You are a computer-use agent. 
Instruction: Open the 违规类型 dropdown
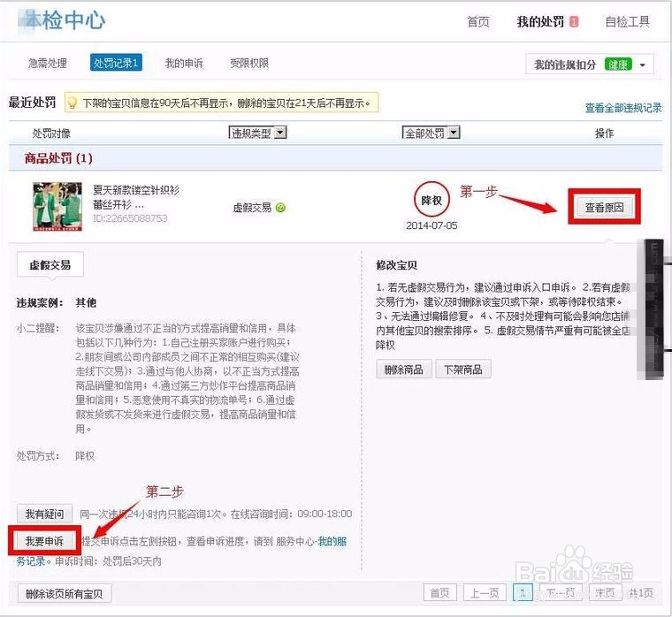pos(257,133)
